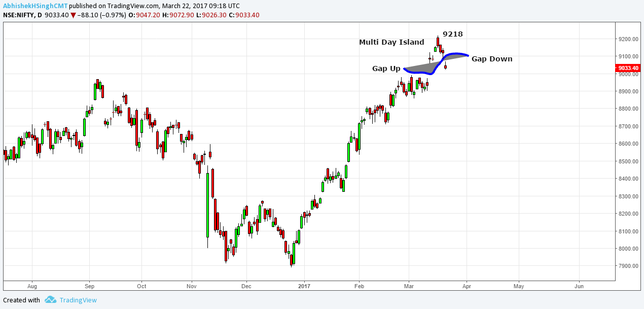Viewport: 644px width, 309px height.
Task: Click the 9218 peak price annotation
Action: point(453,34)
